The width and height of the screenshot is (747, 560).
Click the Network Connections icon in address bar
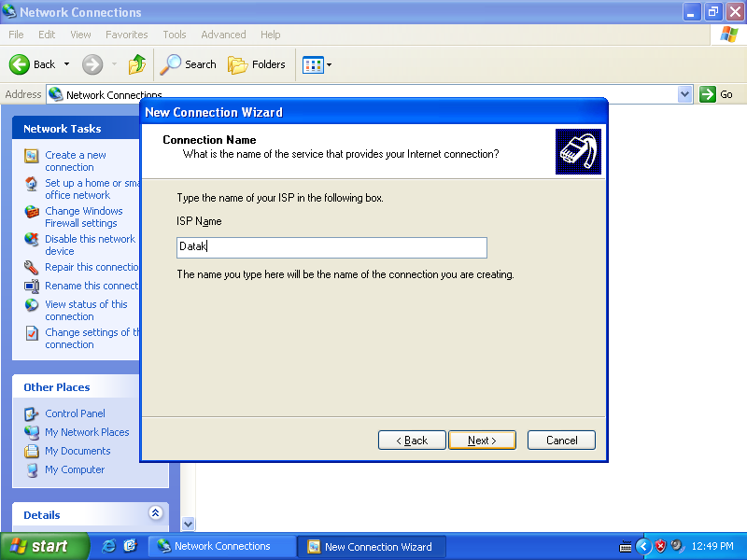(x=56, y=94)
